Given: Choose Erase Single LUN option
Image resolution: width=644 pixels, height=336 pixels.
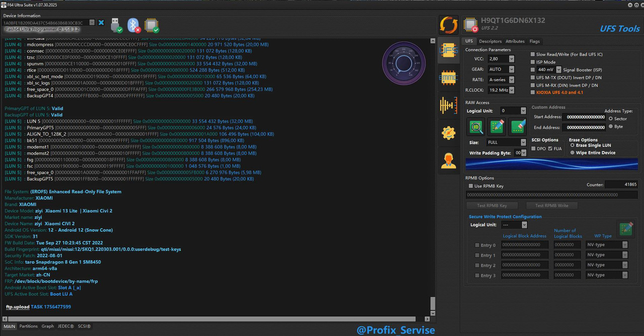Looking at the screenshot, I should click(572, 145).
